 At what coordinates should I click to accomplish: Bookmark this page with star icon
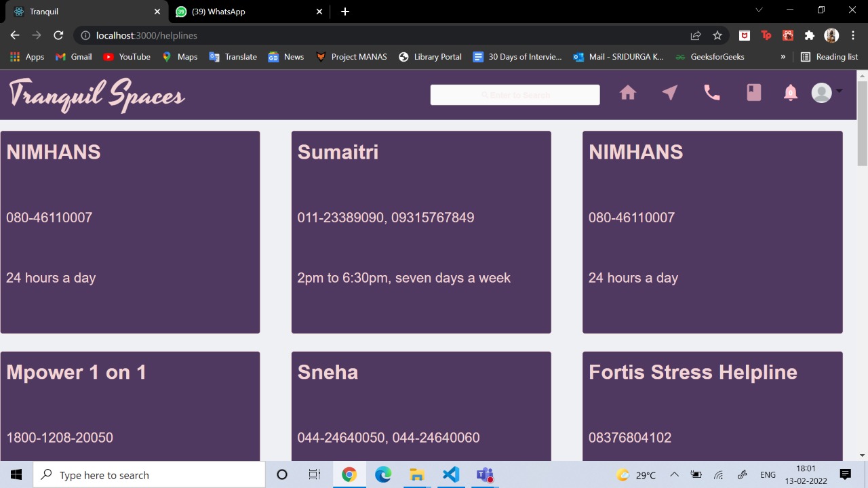coord(717,35)
